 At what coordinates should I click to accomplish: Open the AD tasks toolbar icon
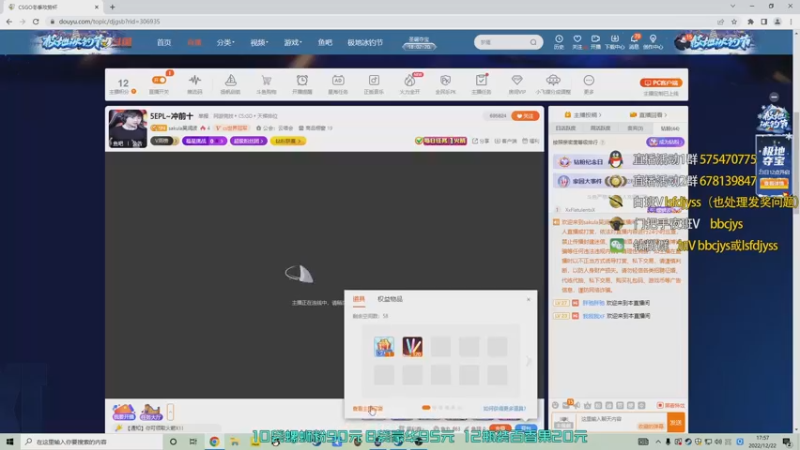coord(338,84)
